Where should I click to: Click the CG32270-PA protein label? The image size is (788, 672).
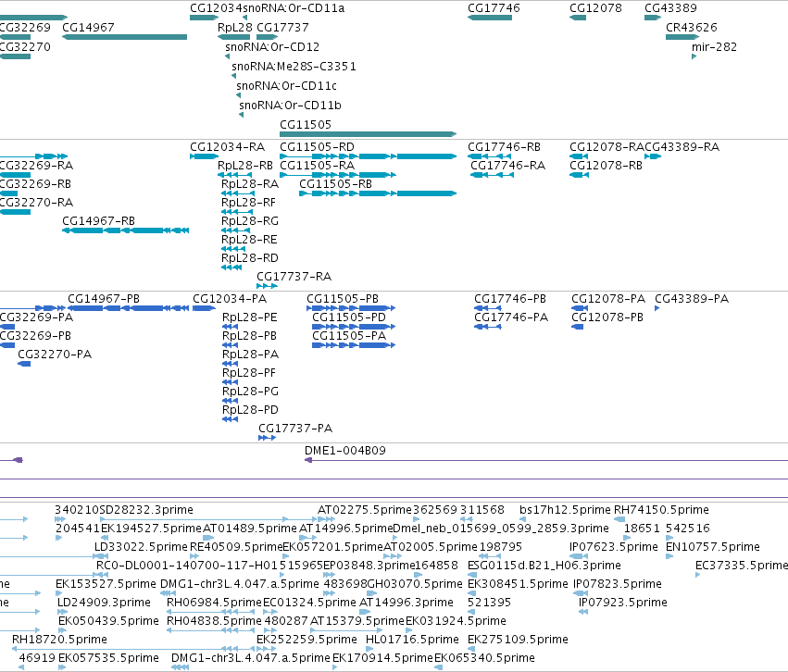point(55,355)
